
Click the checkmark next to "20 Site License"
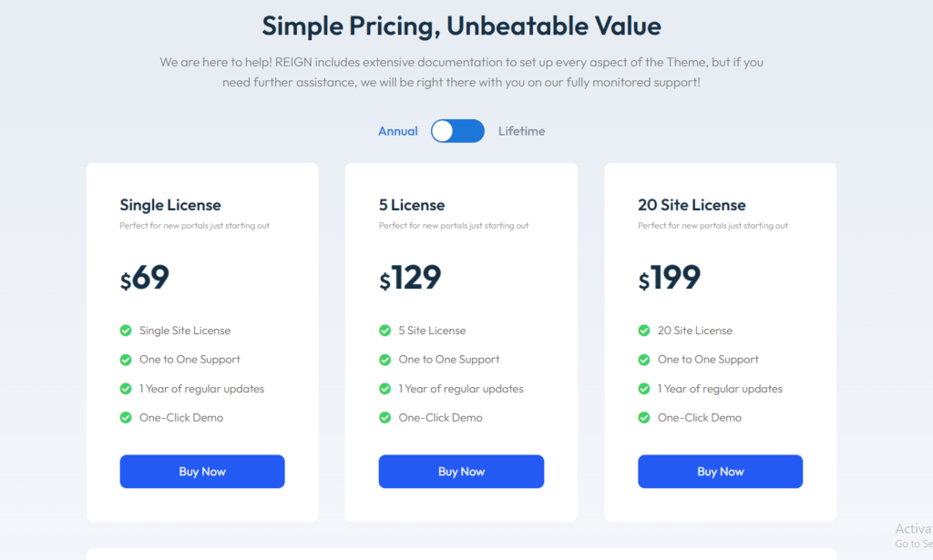point(644,331)
